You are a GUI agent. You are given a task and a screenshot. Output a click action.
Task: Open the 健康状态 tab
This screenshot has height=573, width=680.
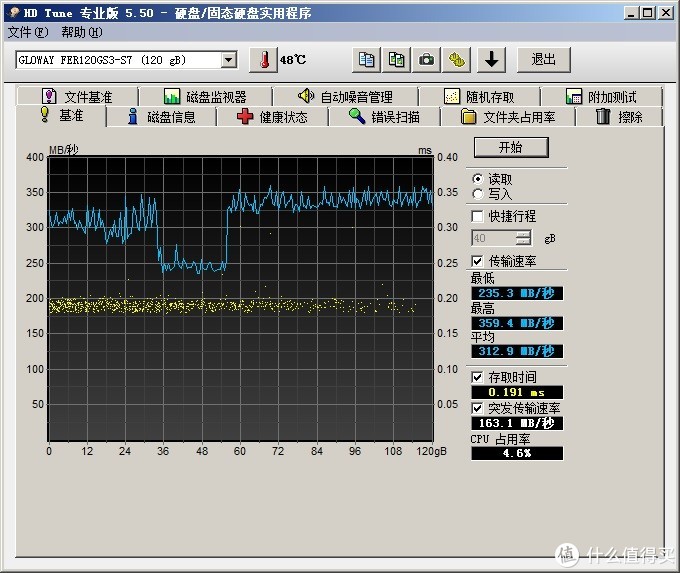[x=272, y=117]
